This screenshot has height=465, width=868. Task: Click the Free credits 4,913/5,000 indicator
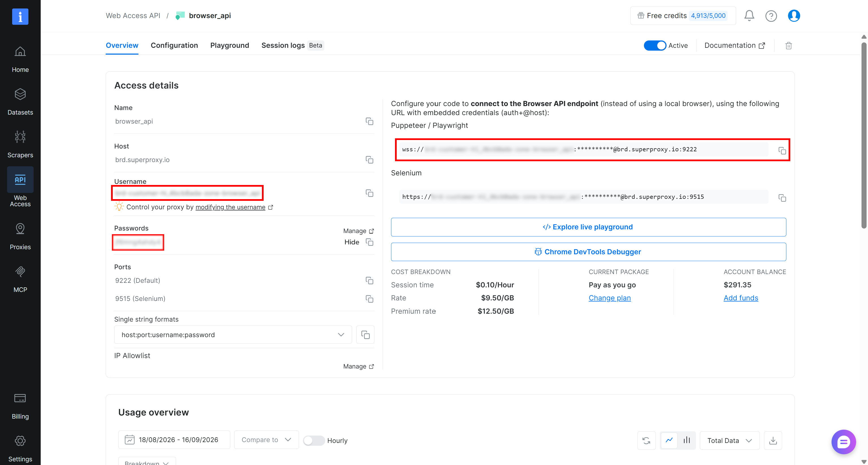[683, 16]
